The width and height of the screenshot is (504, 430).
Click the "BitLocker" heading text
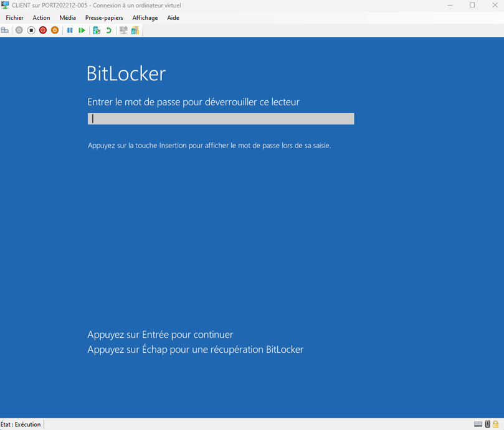(126, 73)
